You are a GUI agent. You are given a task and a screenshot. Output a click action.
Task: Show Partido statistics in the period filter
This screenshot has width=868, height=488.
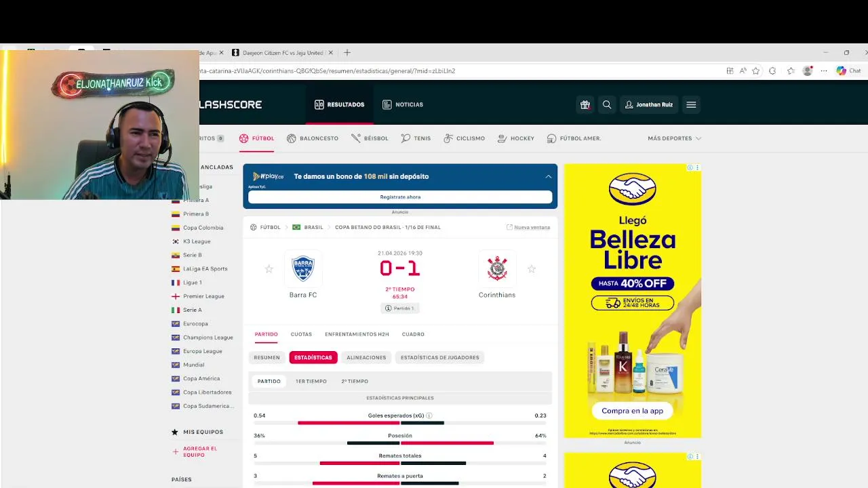tap(269, 381)
